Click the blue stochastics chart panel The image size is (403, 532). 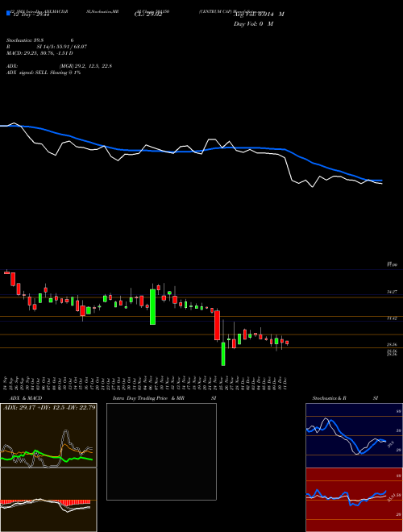click(354, 435)
